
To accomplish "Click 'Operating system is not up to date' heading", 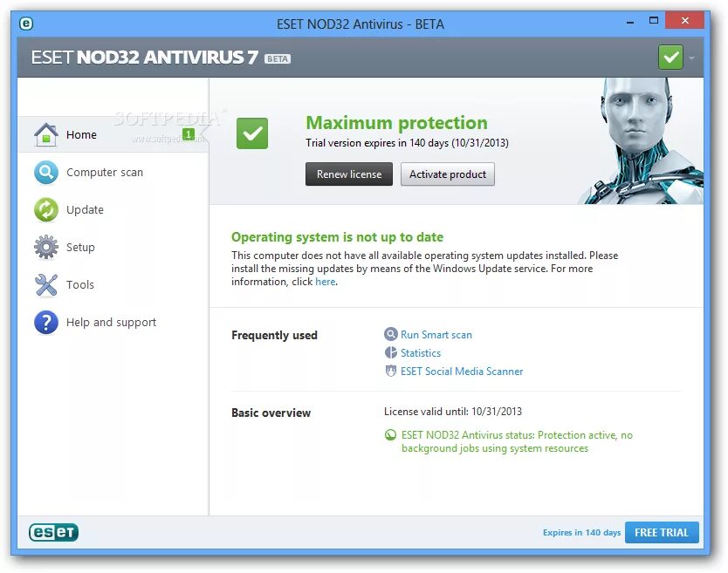I will click(x=337, y=237).
